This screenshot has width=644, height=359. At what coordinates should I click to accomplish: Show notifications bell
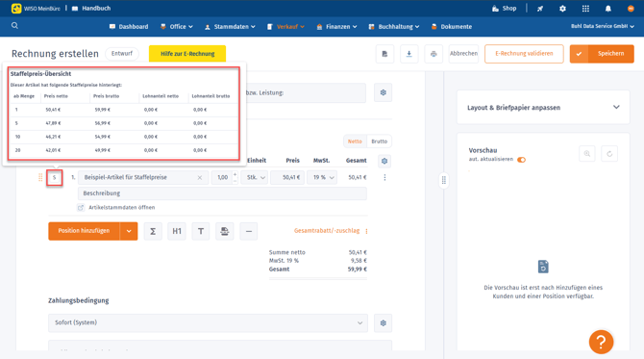[x=608, y=9]
